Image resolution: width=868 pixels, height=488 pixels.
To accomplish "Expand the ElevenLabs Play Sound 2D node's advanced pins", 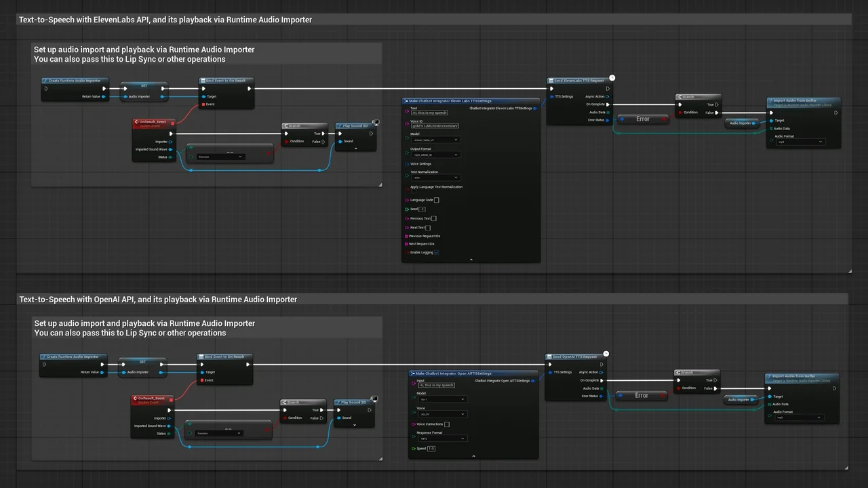I will pos(355,149).
